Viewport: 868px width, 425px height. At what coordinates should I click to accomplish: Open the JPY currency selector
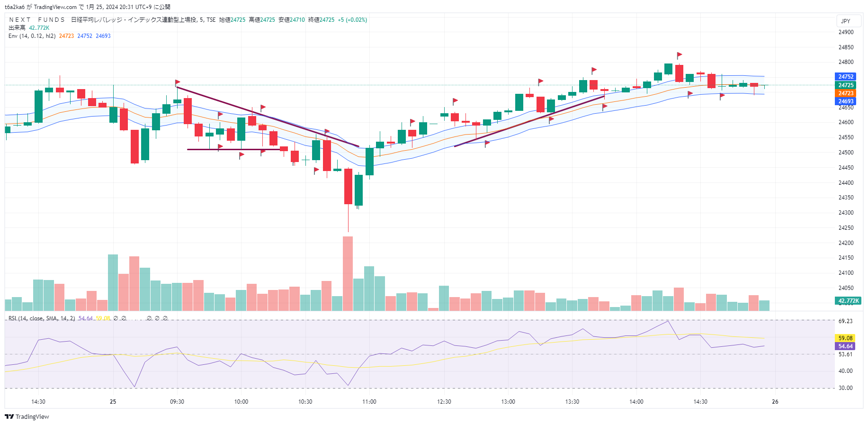click(x=846, y=21)
